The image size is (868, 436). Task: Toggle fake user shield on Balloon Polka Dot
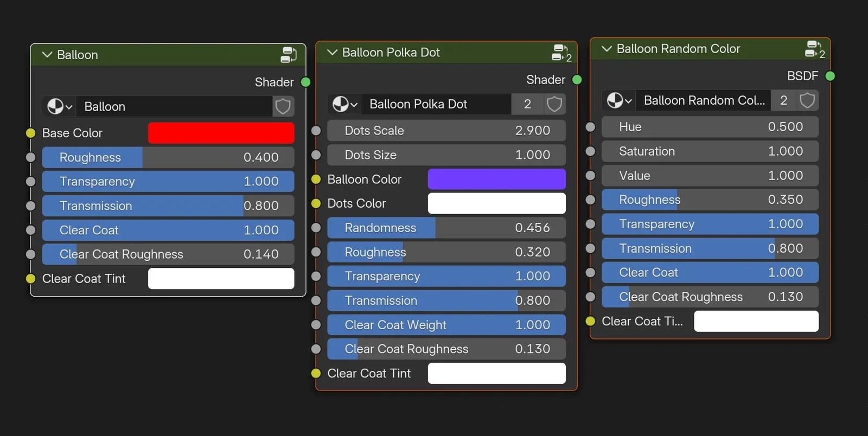554,104
